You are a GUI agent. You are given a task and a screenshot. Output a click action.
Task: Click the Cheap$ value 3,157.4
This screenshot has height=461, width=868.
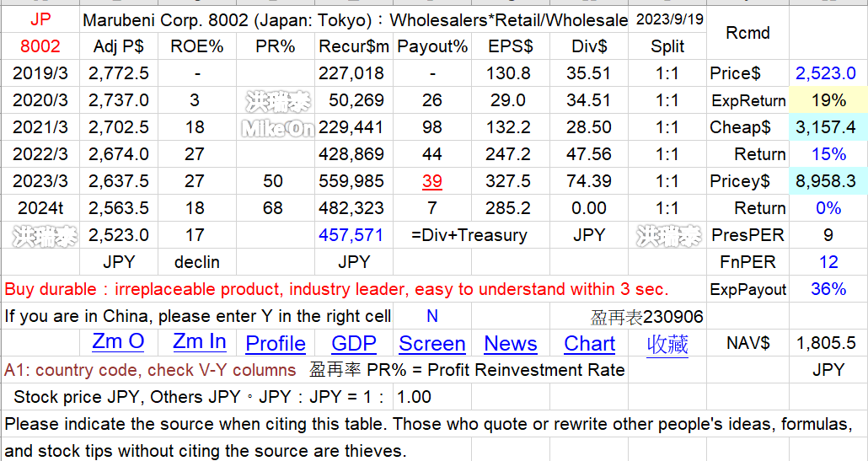click(x=828, y=127)
